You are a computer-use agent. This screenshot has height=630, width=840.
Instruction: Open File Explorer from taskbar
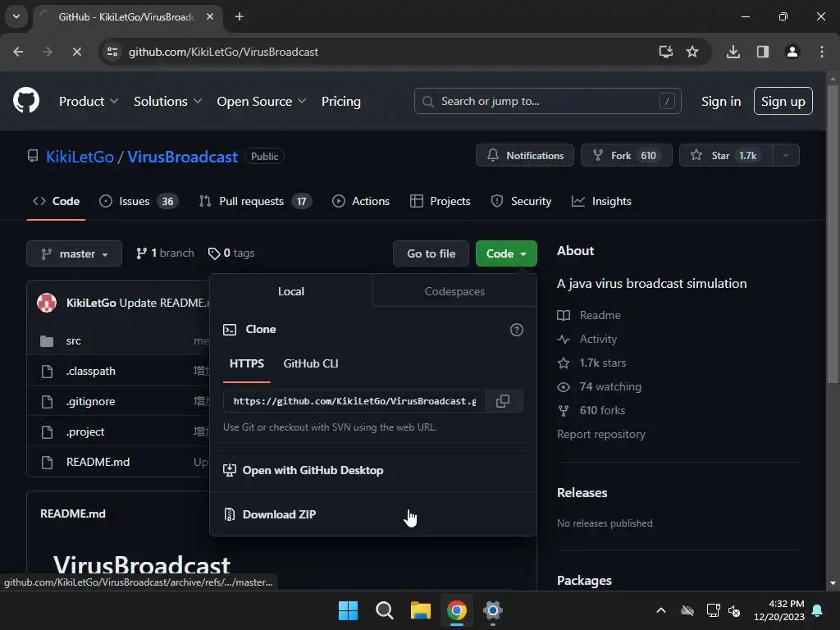pos(421,610)
